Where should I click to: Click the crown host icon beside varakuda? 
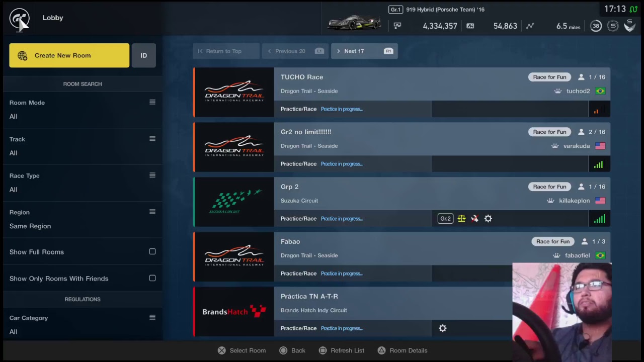click(555, 146)
